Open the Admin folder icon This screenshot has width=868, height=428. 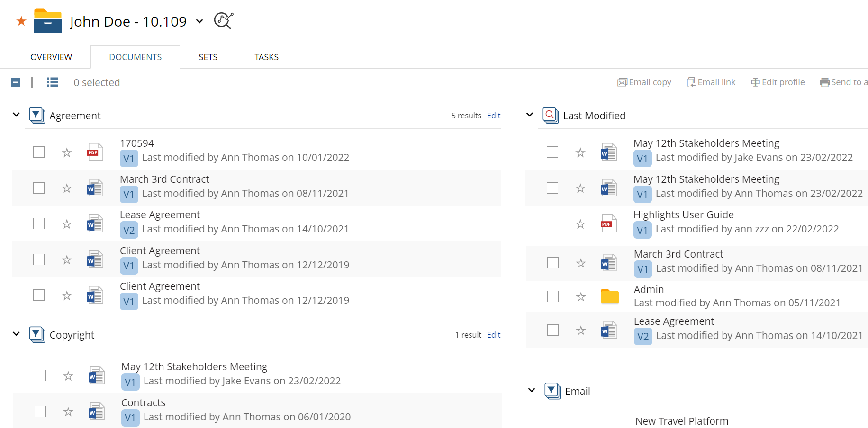pyautogui.click(x=609, y=296)
